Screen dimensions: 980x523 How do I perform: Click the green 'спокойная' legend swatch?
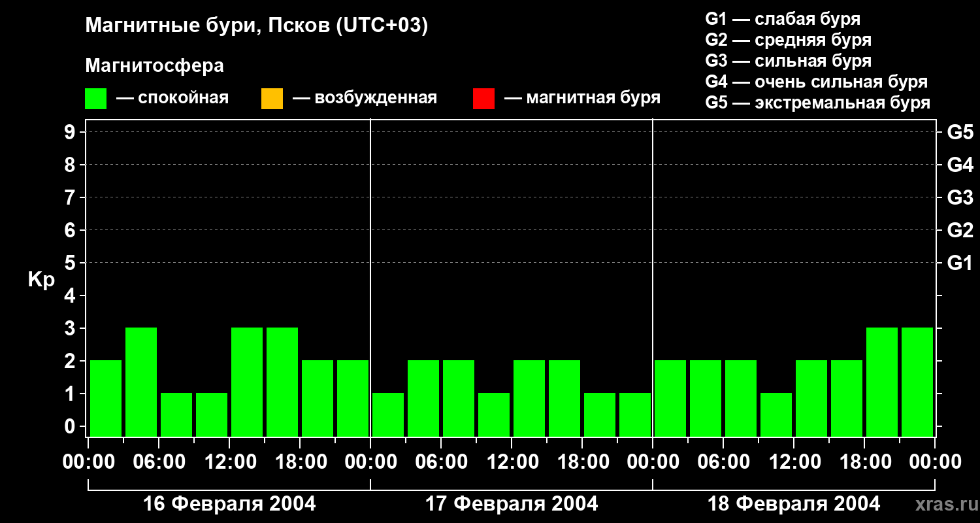95,99
